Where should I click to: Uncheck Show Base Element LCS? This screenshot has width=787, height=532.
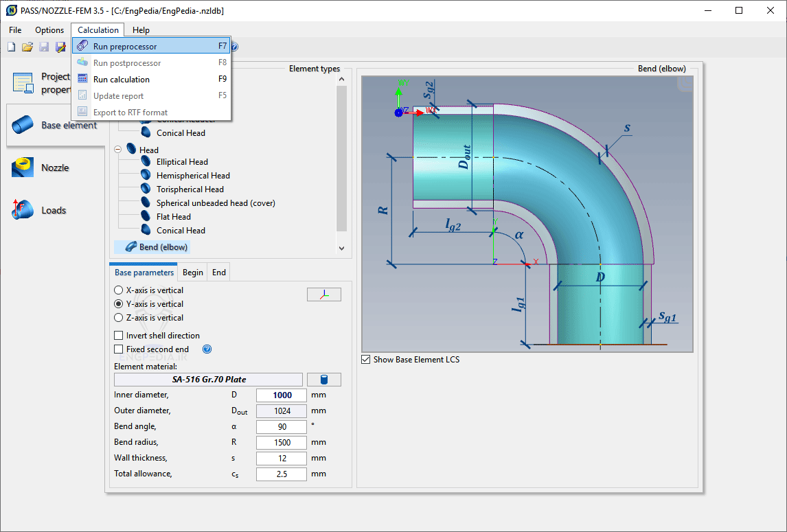(x=365, y=359)
